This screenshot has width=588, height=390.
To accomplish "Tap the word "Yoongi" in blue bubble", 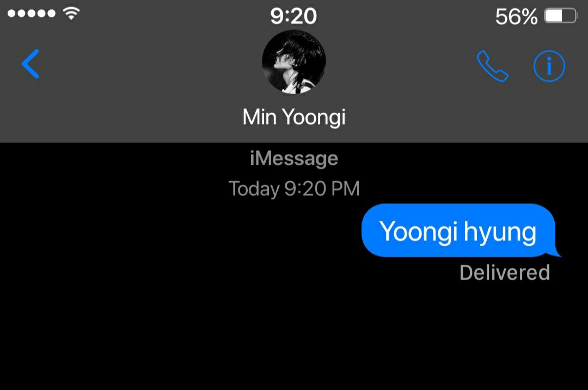I will pyautogui.click(x=419, y=232).
